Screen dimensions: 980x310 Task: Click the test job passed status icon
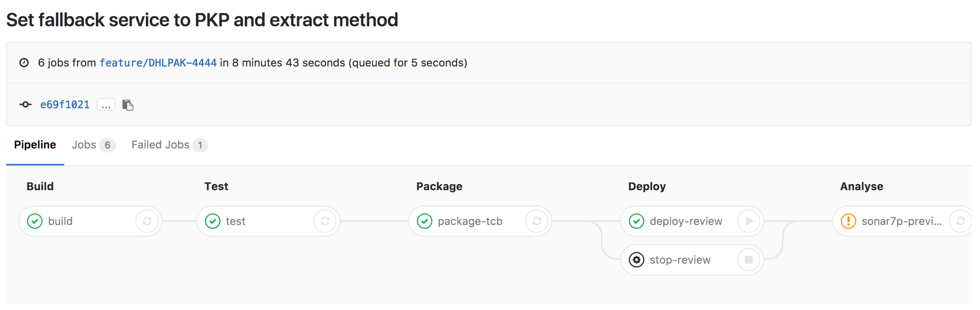(x=213, y=221)
